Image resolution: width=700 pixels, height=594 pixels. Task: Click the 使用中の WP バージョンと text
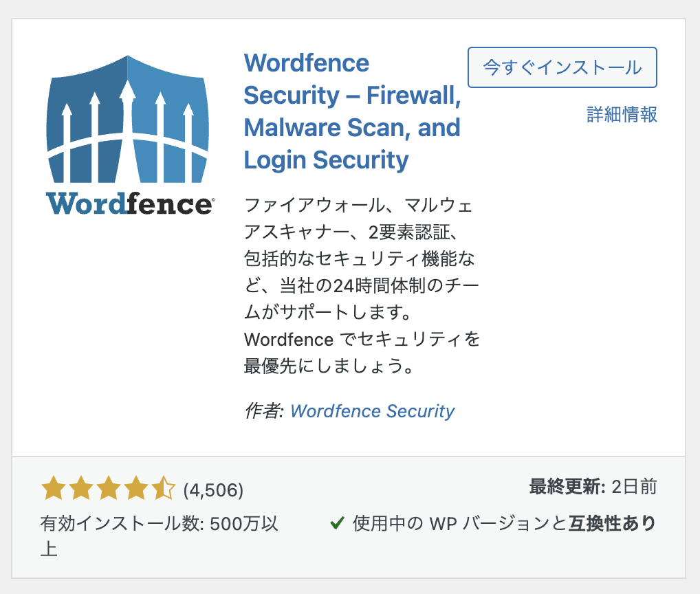pyautogui.click(x=459, y=523)
